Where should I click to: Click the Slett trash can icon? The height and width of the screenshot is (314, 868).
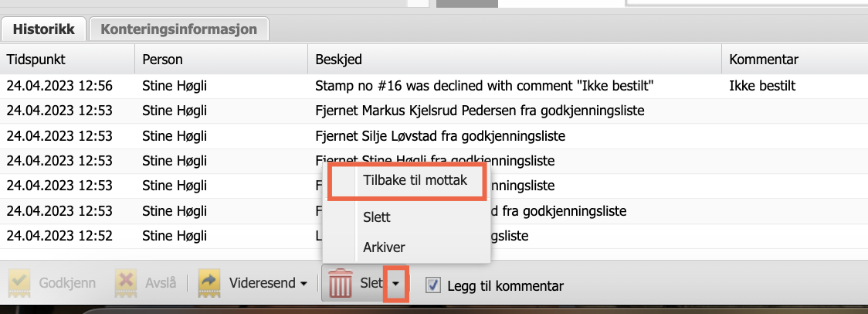click(x=340, y=284)
